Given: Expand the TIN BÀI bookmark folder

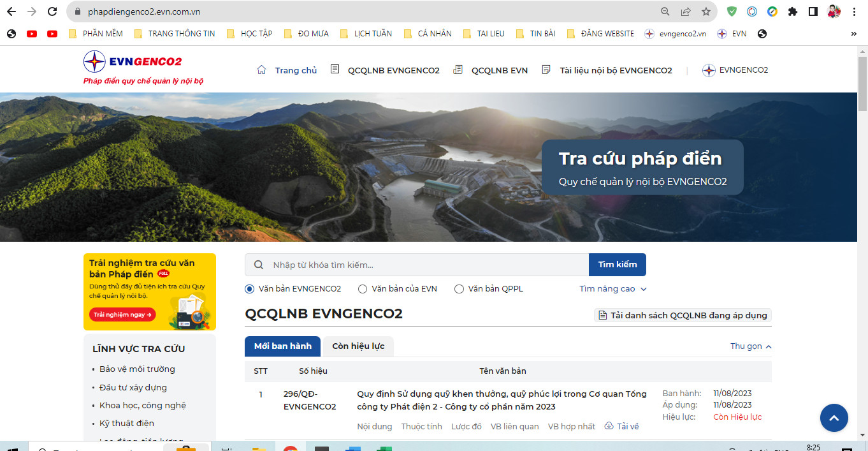Looking at the screenshot, I should pos(535,34).
